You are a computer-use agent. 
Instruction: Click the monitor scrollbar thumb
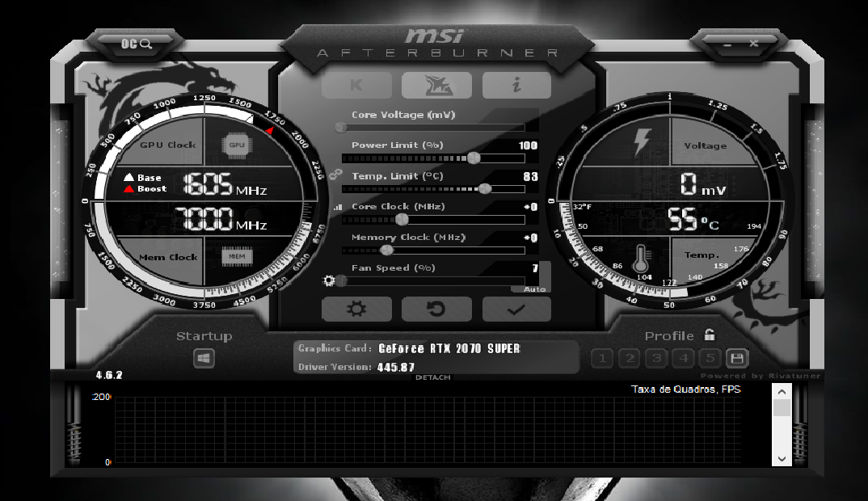point(782,408)
